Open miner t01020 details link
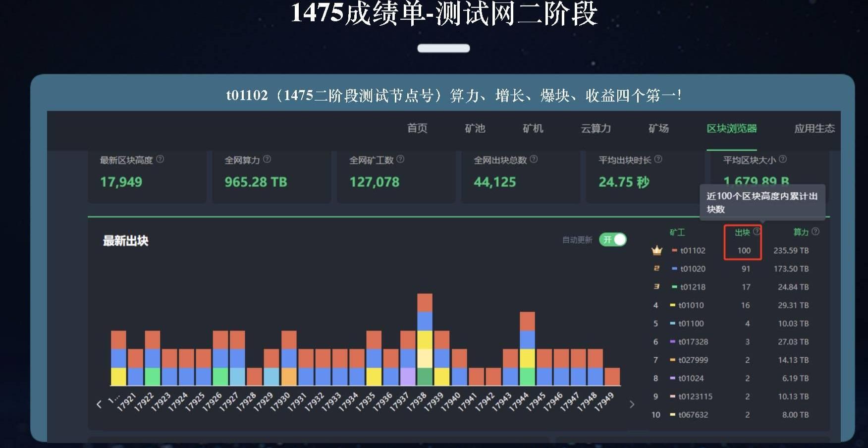The height and width of the screenshot is (448, 868). pos(693,269)
